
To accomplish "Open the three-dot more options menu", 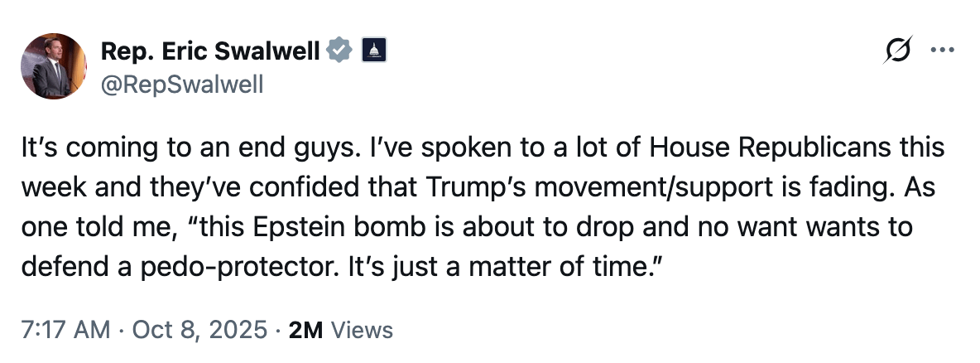I will [942, 51].
